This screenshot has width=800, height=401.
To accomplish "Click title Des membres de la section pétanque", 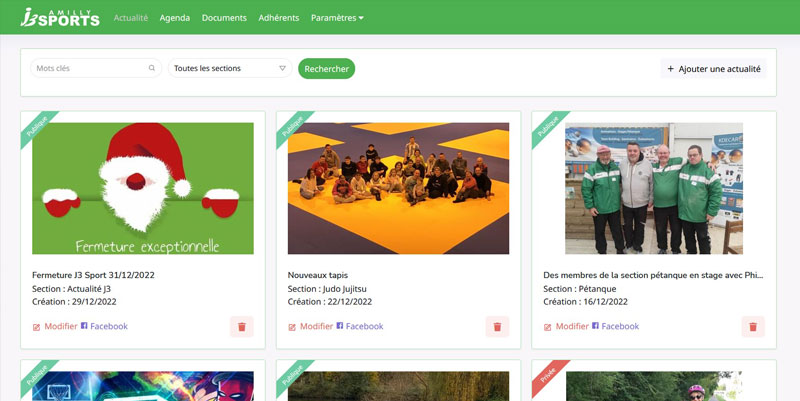I will (x=654, y=275).
